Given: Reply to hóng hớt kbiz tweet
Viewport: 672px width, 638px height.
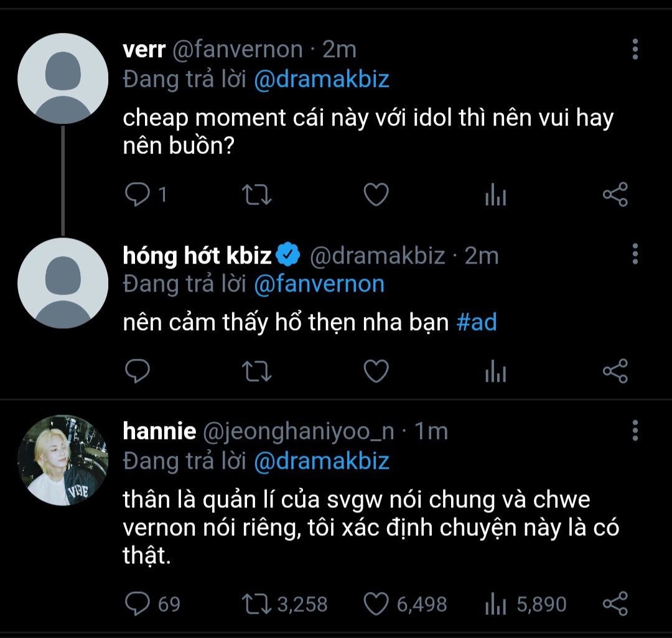Looking at the screenshot, I should pyautogui.click(x=137, y=371).
